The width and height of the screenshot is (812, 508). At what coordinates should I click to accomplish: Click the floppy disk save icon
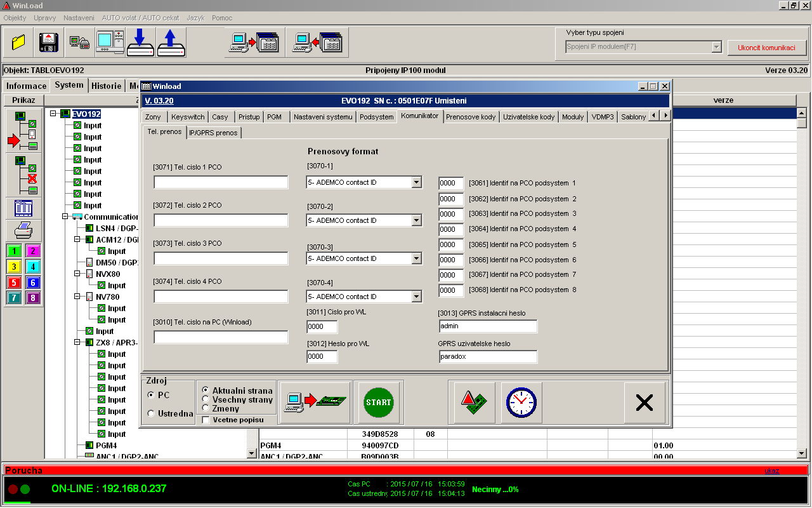click(x=49, y=43)
